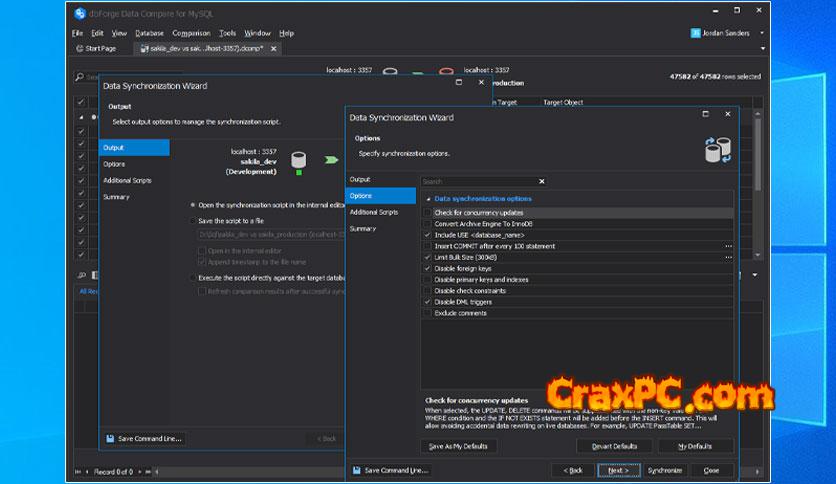
Task: Clear the options search box with X icon
Action: point(542,182)
